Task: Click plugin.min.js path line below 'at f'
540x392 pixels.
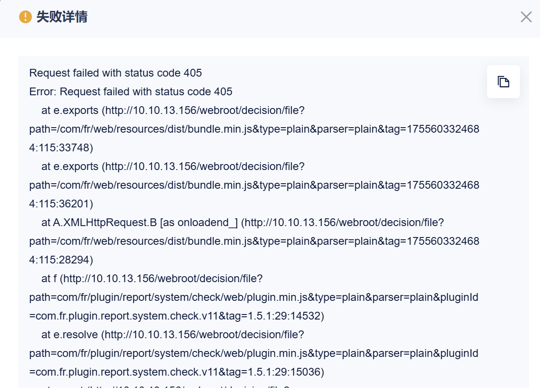Action: click(x=254, y=297)
